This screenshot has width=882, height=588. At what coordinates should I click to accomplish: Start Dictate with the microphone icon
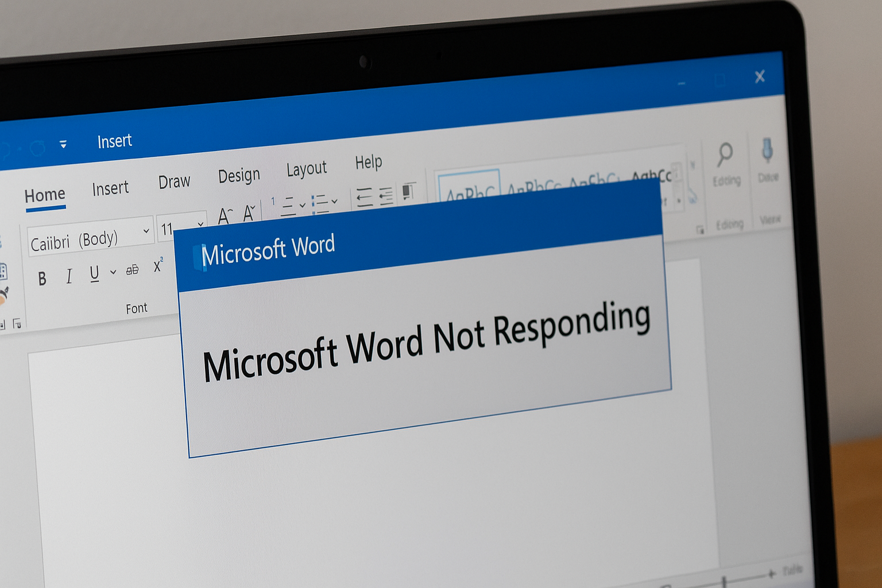(x=767, y=150)
